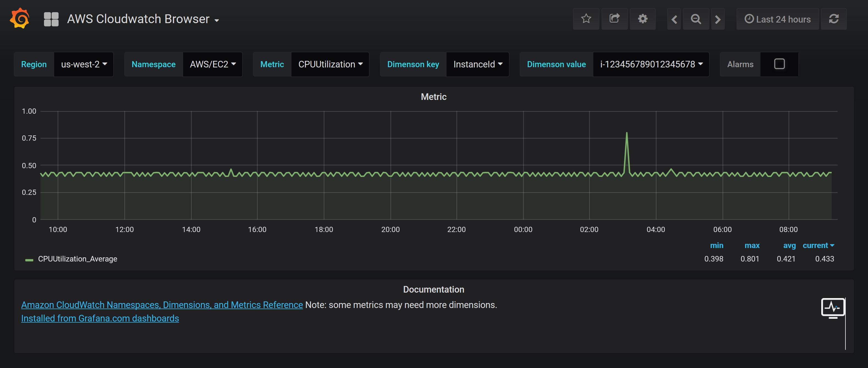The image size is (868, 368).
Task: Click the monitor pulse icon in Documentation
Action: (x=833, y=308)
